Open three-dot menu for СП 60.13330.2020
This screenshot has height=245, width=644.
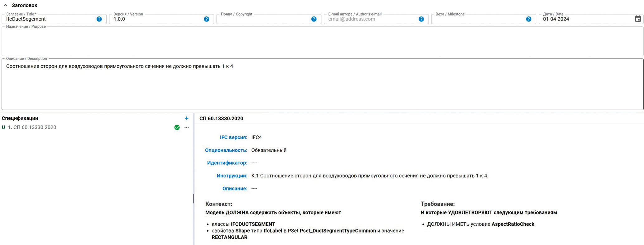(x=186, y=127)
